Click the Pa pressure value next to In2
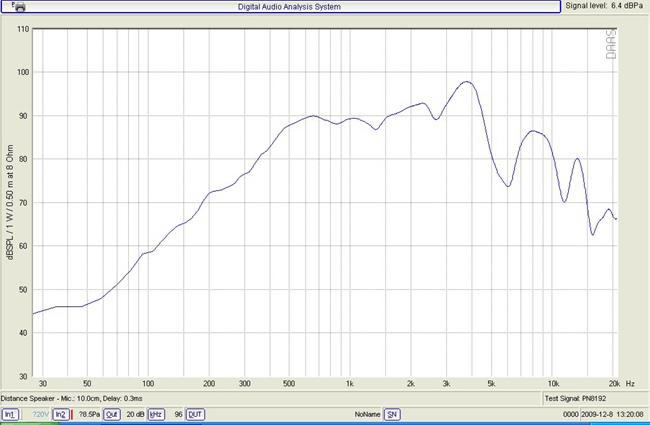 tap(90, 414)
